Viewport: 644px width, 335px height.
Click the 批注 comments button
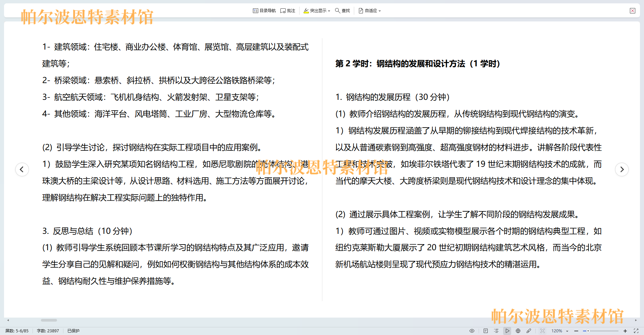(288, 11)
